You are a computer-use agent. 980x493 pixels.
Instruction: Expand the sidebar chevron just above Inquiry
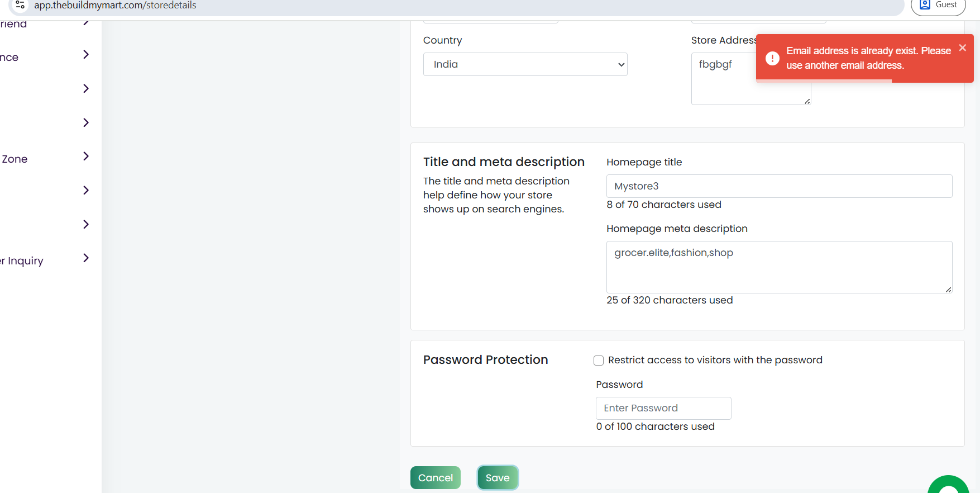point(85,224)
